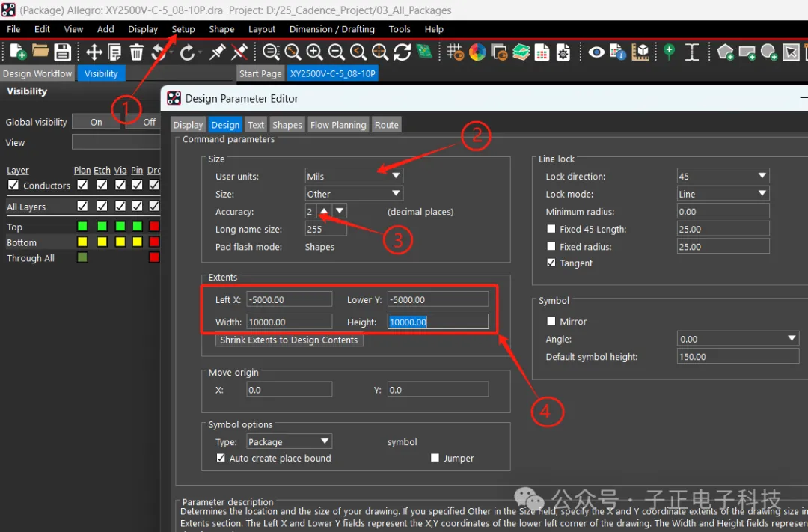Toggle the Conductors layer checkbox

tap(13, 185)
